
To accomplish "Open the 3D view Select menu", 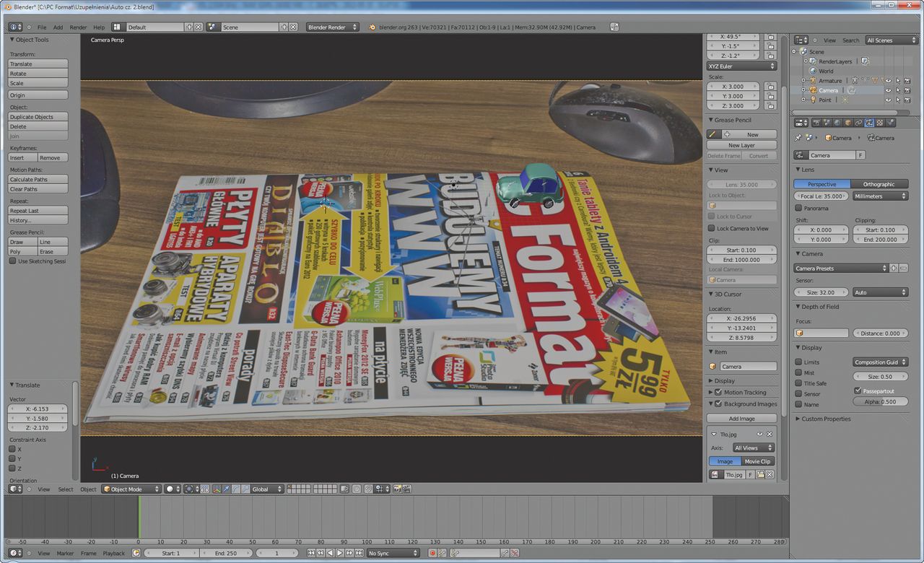I will coord(66,489).
